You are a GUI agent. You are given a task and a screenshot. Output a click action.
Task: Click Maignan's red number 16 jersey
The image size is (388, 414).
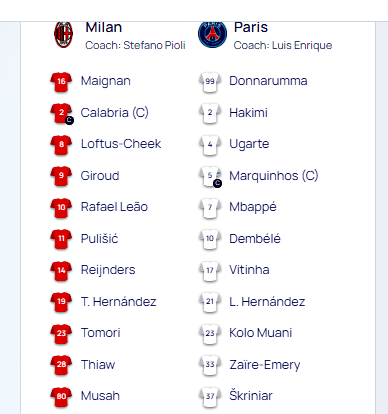[61, 82]
